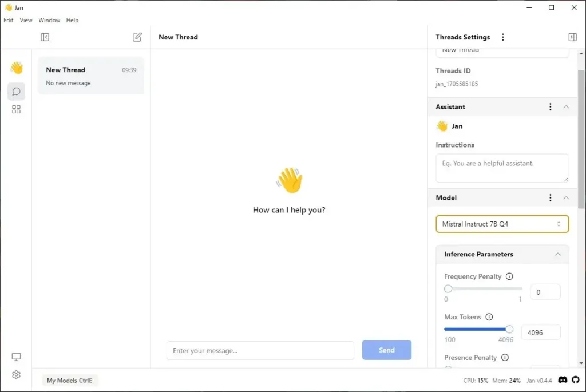Hide the right settings panel
Viewport: 586px width, 392px height.
tap(572, 37)
